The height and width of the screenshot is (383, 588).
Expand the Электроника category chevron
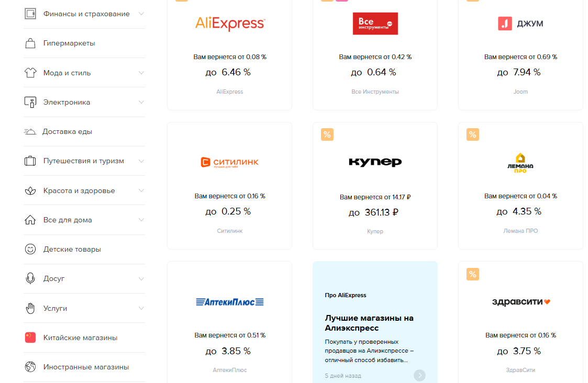141,102
